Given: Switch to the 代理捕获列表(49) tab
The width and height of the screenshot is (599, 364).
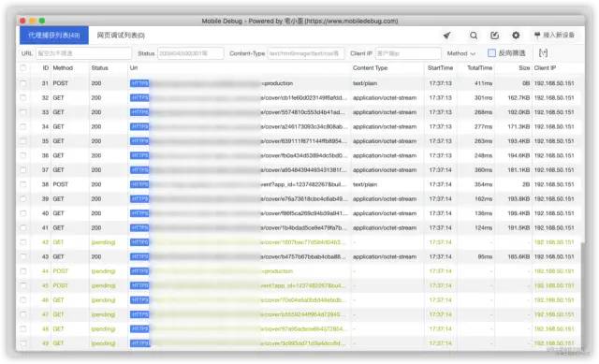Looking at the screenshot, I should point(54,36).
